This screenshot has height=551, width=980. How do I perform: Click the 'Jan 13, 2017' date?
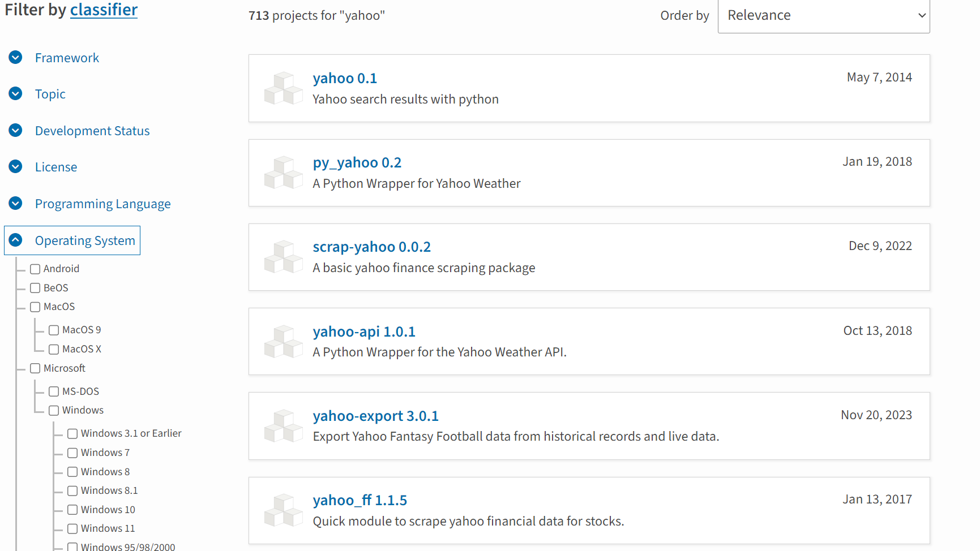click(877, 500)
